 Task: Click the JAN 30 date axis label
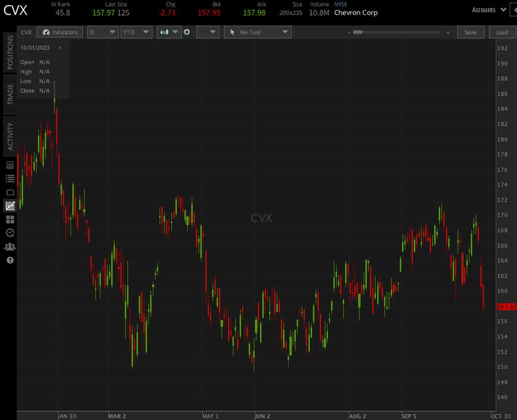(x=67, y=416)
